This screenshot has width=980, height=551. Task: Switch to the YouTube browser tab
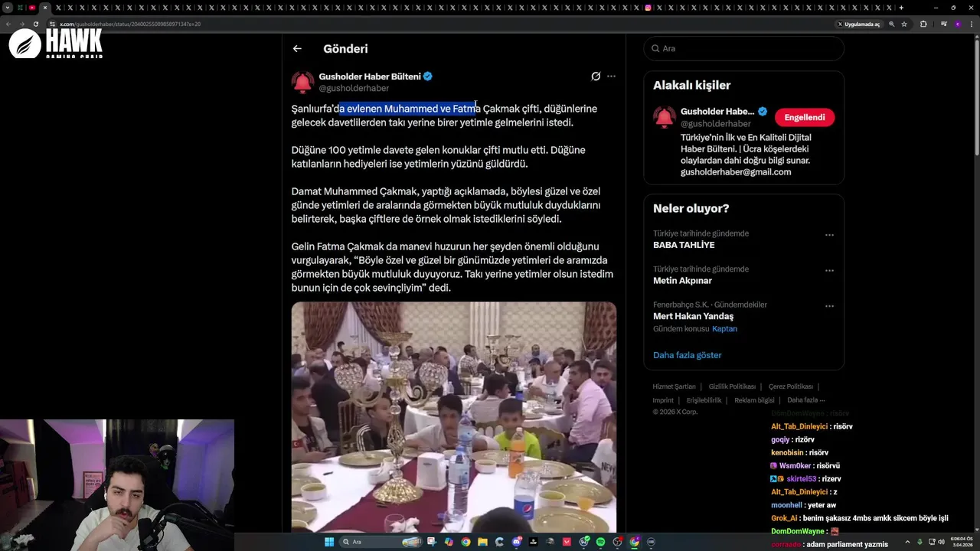(32, 8)
